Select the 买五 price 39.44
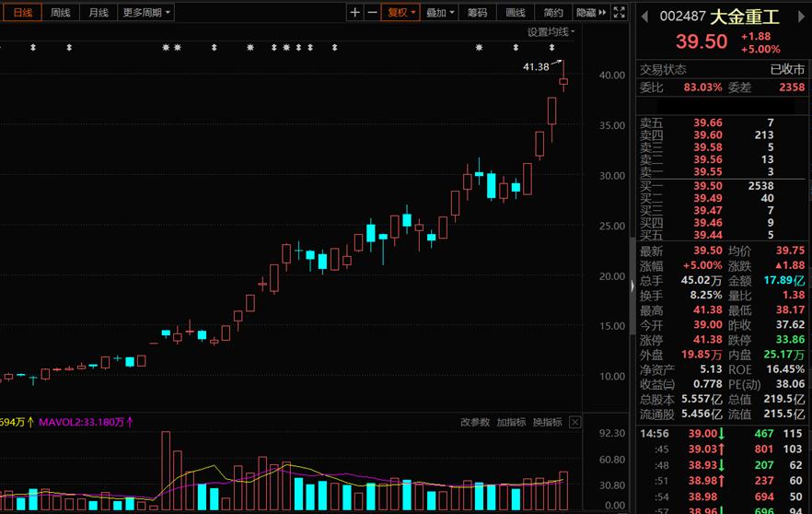This screenshot has height=514, width=812. point(708,235)
